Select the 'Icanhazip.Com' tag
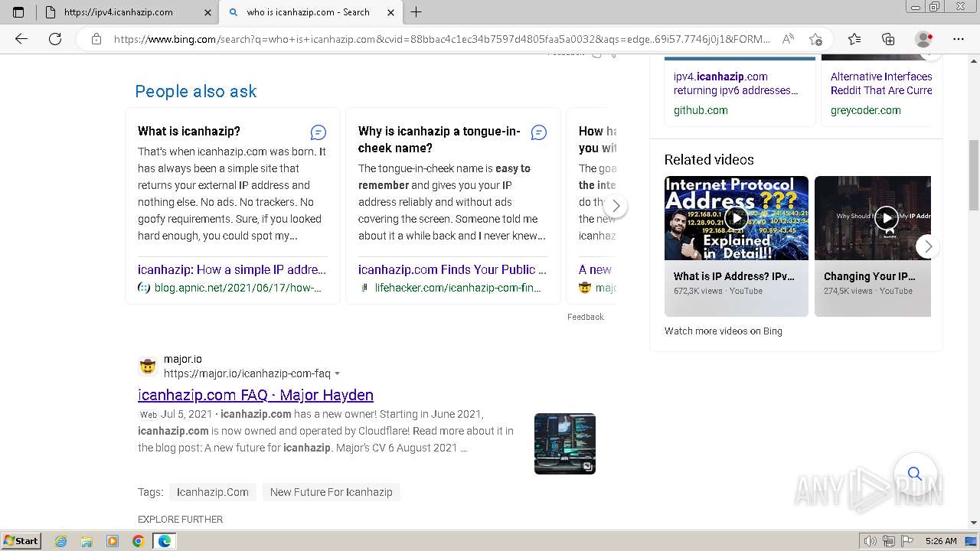980x551 pixels. (213, 492)
